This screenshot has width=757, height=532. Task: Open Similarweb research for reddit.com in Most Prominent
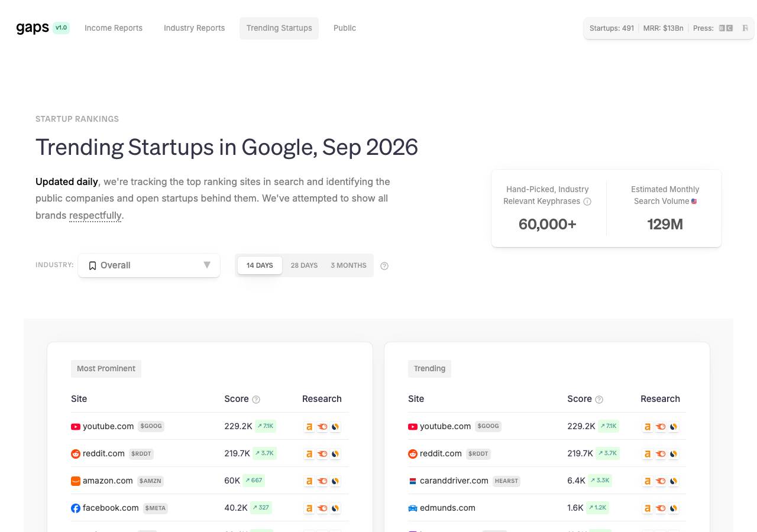[335, 453]
